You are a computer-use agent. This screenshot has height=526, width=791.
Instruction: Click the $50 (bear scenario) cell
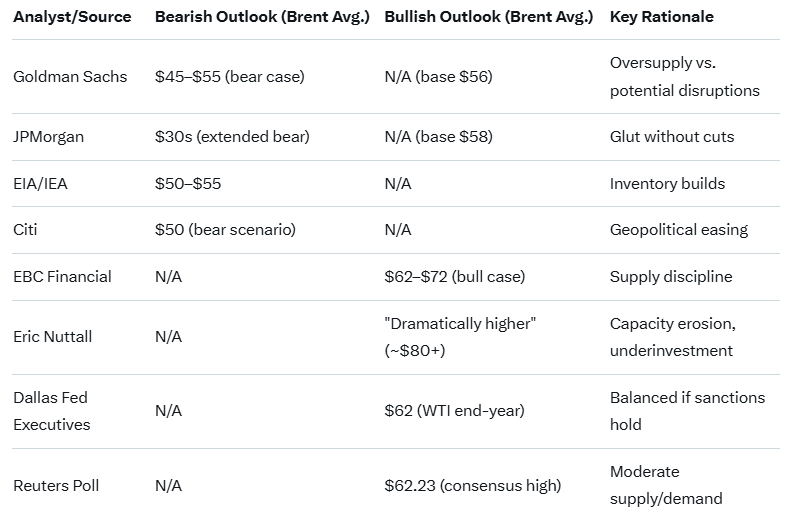pyautogui.click(x=225, y=229)
